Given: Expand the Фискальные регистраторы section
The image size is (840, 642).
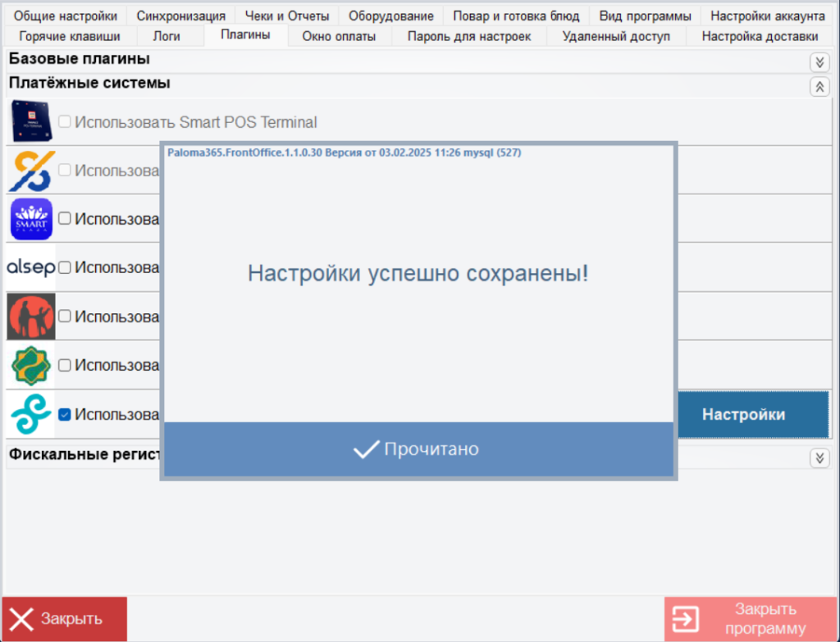Looking at the screenshot, I should point(819,458).
